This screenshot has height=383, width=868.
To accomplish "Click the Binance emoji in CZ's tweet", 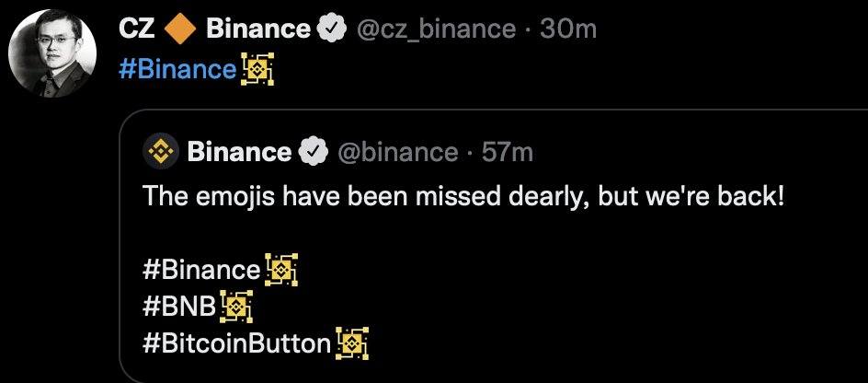I will tap(257, 69).
